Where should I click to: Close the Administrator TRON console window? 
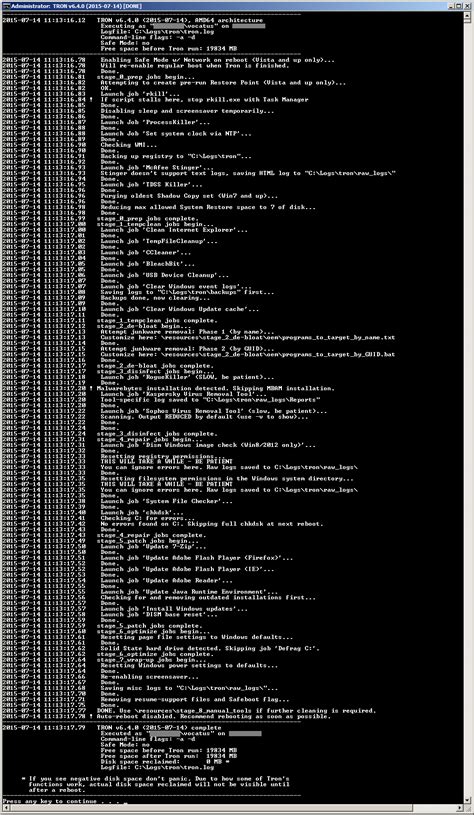[467, 5]
